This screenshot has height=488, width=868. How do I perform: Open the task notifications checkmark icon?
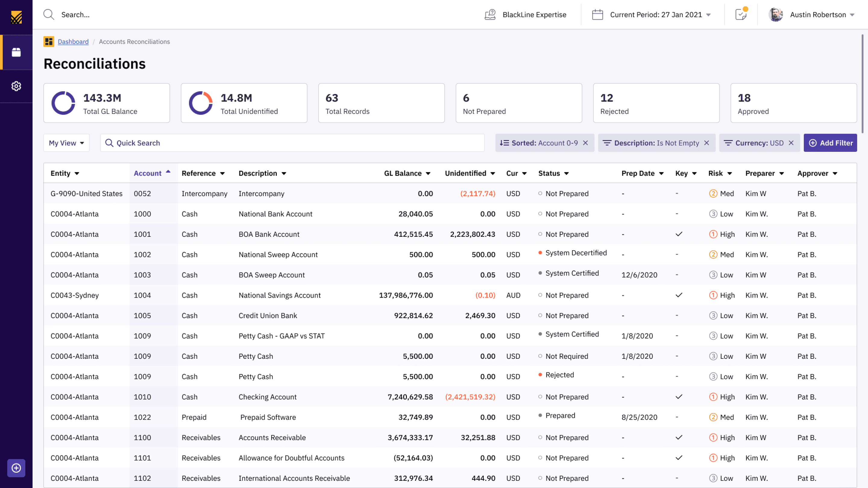point(741,14)
